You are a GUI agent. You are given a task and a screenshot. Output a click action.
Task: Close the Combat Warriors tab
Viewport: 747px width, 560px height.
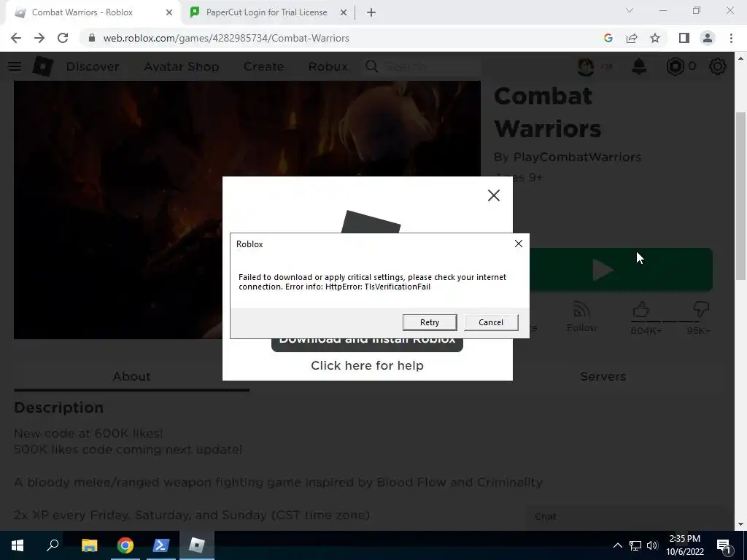click(x=169, y=13)
